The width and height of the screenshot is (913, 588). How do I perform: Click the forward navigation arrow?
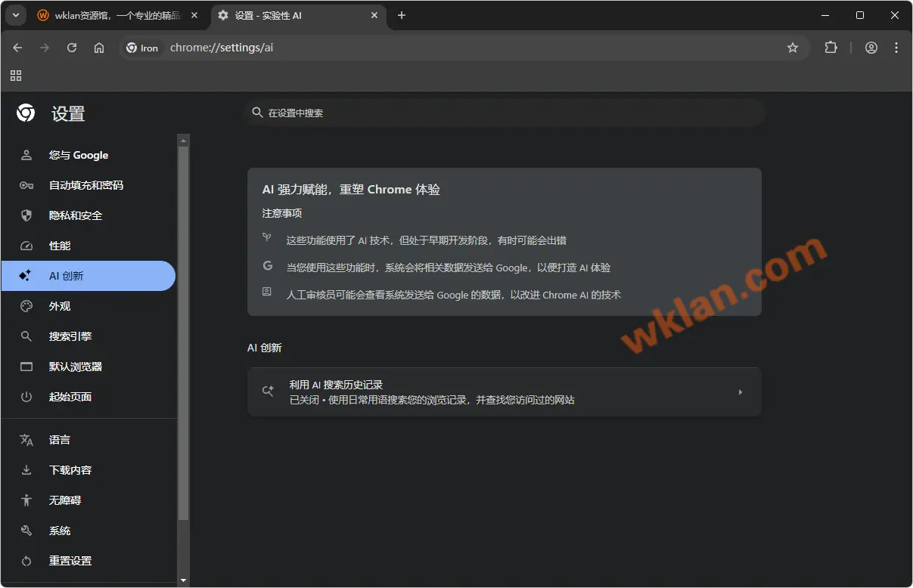tap(45, 48)
